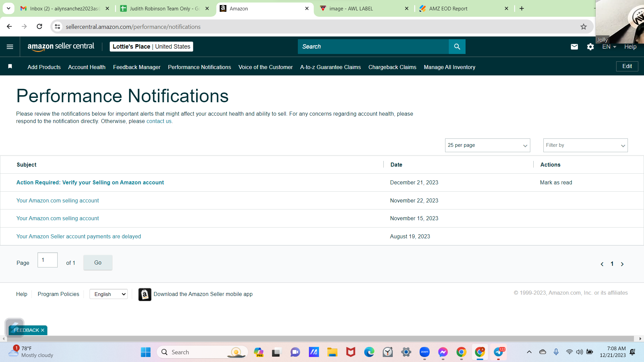Open the Windows Start menu

pyautogui.click(x=146, y=352)
